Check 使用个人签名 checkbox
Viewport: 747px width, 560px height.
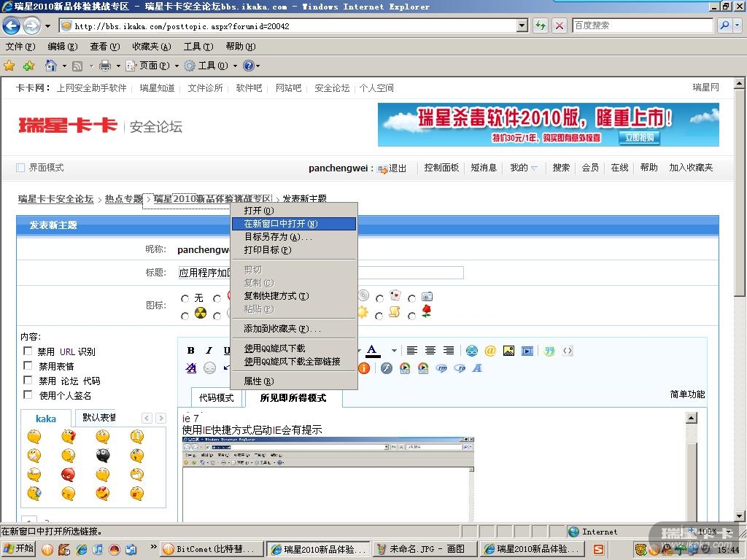coord(28,394)
